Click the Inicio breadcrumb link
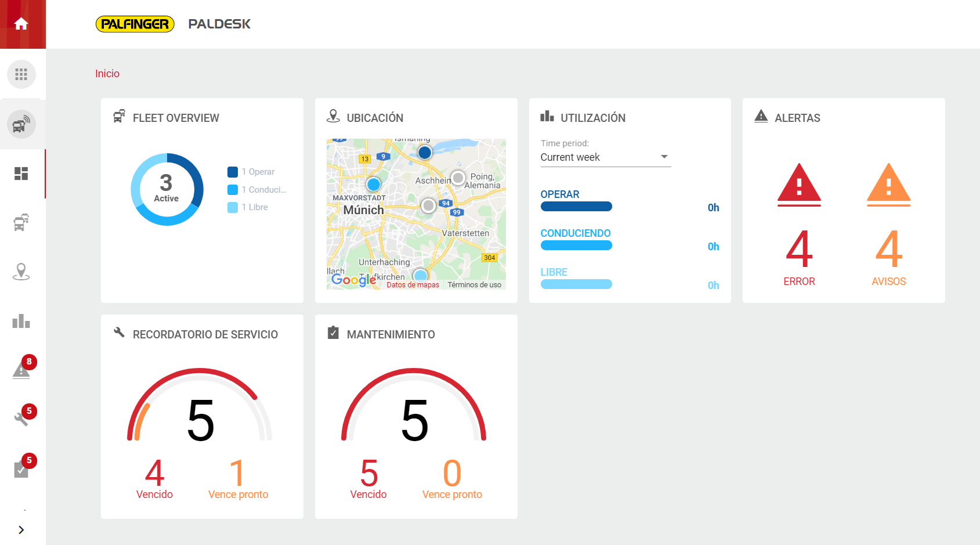Image resolution: width=980 pixels, height=545 pixels. [107, 73]
